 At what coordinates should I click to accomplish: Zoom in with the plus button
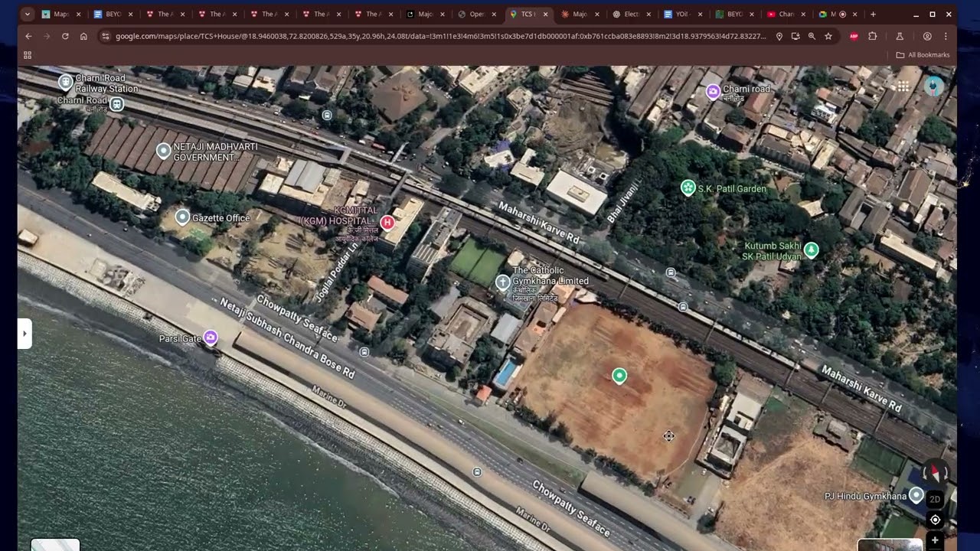coord(935,540)
